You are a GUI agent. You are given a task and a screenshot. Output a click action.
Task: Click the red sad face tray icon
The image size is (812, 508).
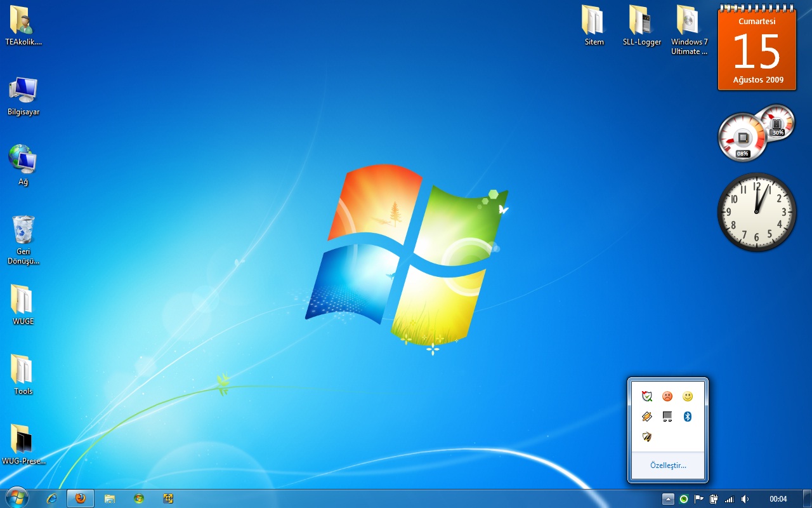click(x=667, y=396)
